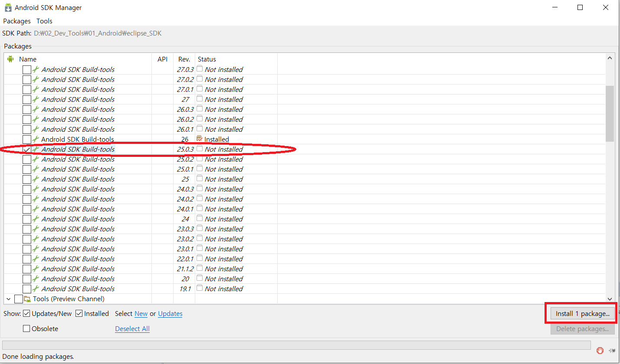620x364 pixels.
Task: Check the Tools (Preview Channel) group checkbox
Action: 18,299
